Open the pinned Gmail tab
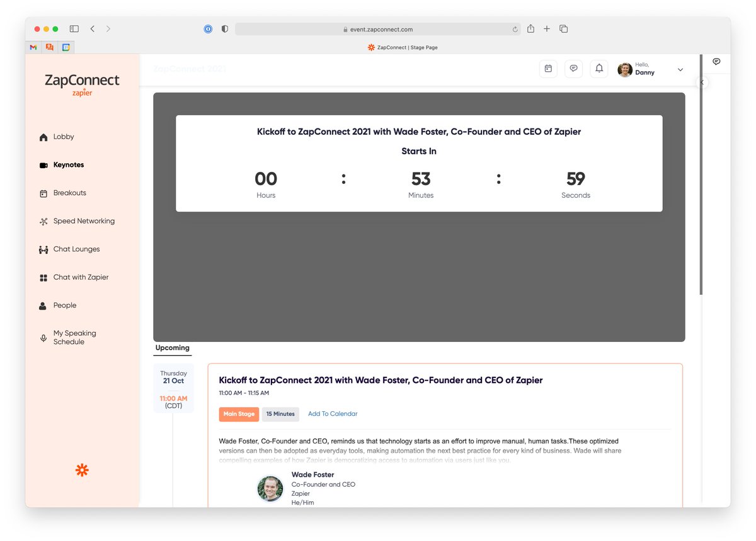Image resolution: width=756 pixels, height=541 pixels. click(x=33, y=47)
